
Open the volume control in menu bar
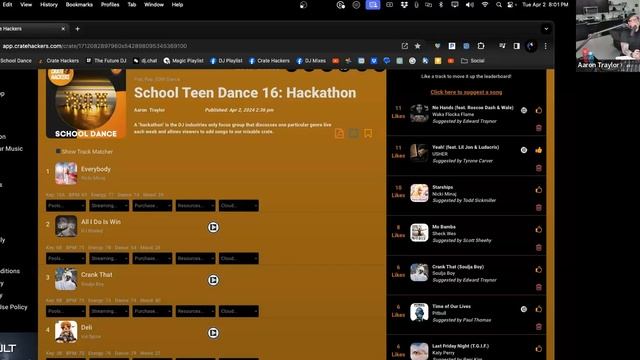coord(470,5)
